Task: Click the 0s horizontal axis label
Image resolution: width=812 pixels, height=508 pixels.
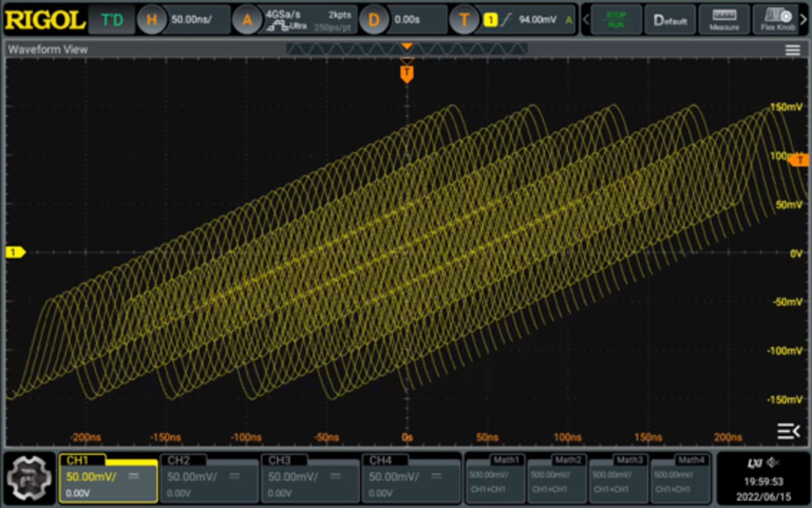Action: pyautogui.click(x=407, y=437)
